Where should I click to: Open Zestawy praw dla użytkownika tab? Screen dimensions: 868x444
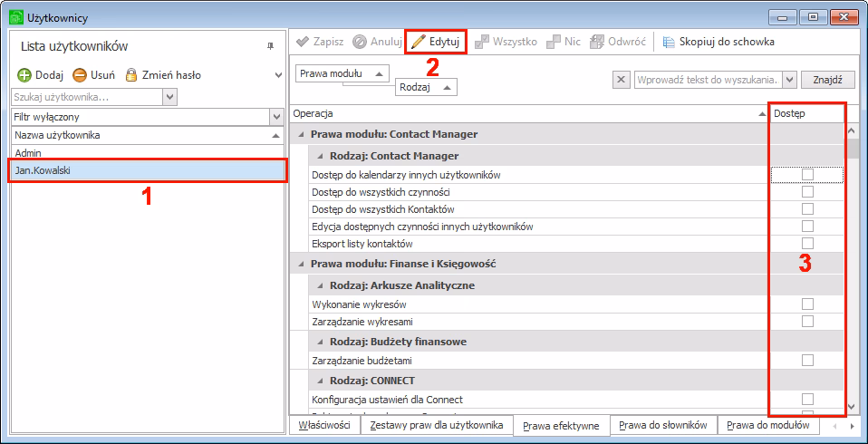pos(436,425)
